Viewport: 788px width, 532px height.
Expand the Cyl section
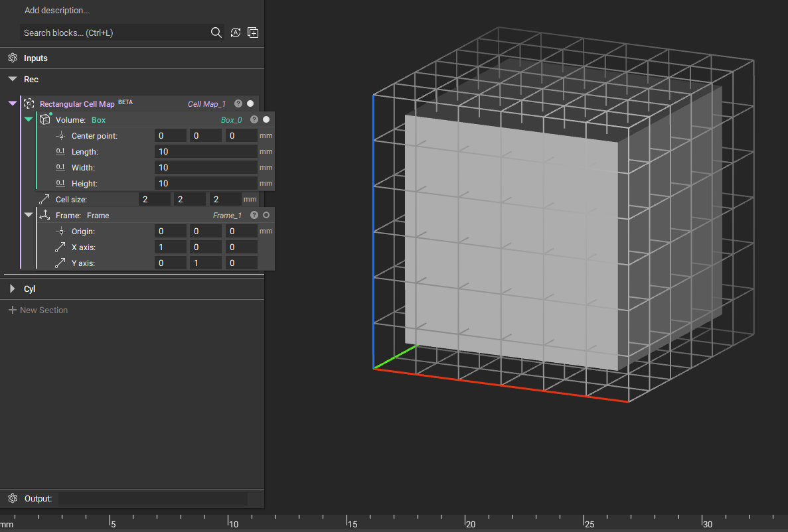tap(13, 289)
